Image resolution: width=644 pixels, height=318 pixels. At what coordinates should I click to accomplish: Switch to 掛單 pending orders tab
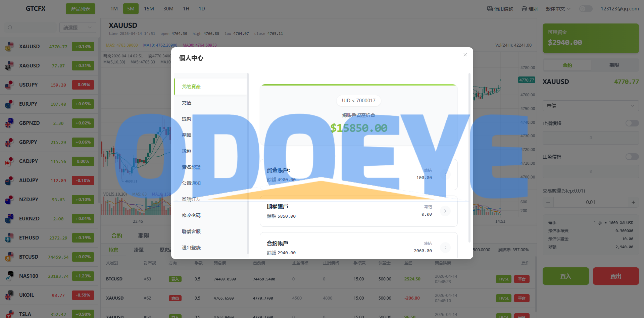coord(139,250)
